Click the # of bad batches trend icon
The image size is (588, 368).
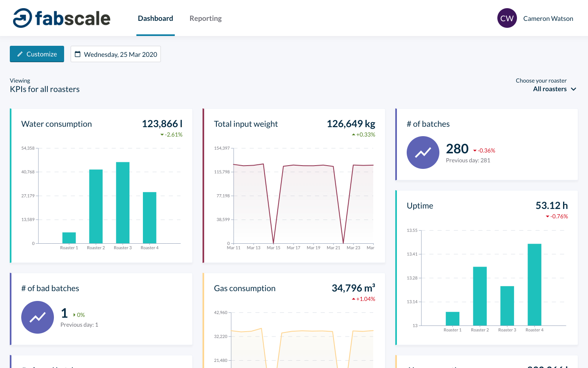(38, 317)
